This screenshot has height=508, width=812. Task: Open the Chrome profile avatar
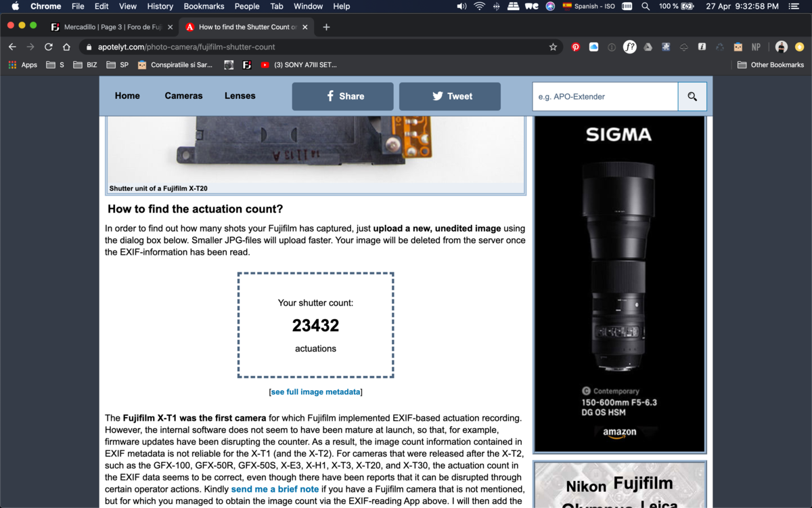pyautogui.click(x=782, y=47)
